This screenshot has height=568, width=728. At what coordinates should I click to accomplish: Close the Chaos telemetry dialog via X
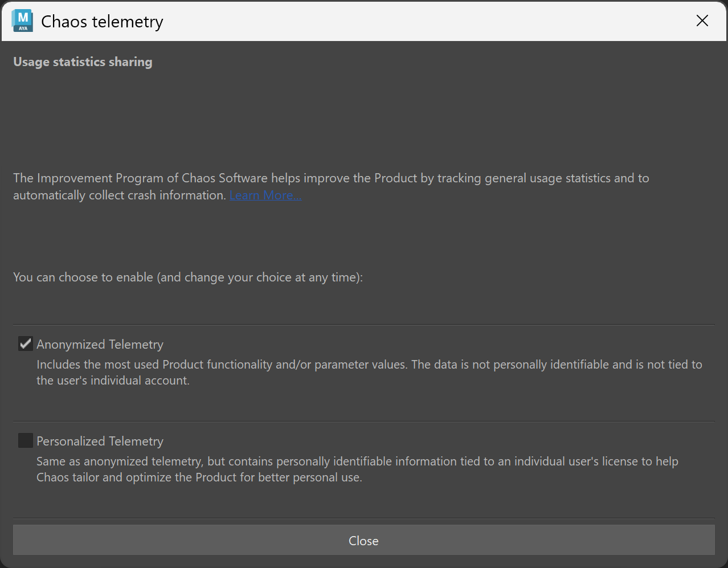pos(702,21)
